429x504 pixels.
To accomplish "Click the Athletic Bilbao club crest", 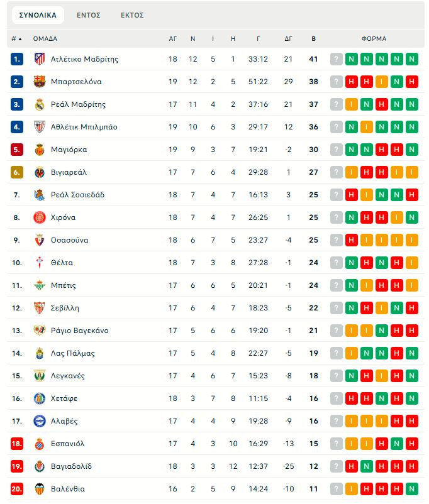I will pos(40,127).
